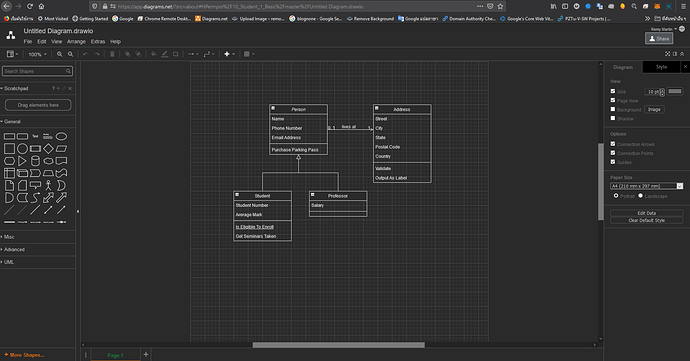This screenshot has height=361, width=690.
Task: Click the search magnifier in Search Shapes
Action: pyautogui.click(x=68, y=71)
